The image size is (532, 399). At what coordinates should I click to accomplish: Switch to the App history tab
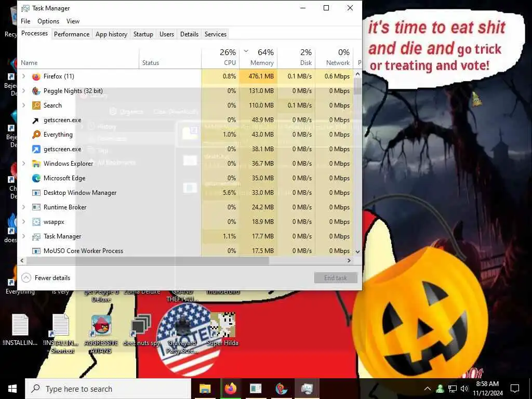click(x=111, y=34)
